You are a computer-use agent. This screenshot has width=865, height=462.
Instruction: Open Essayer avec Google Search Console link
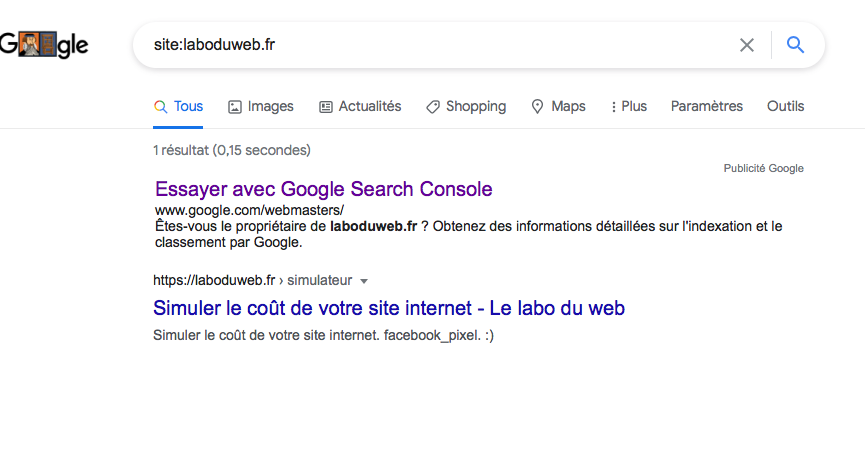(x=324, y=189)
